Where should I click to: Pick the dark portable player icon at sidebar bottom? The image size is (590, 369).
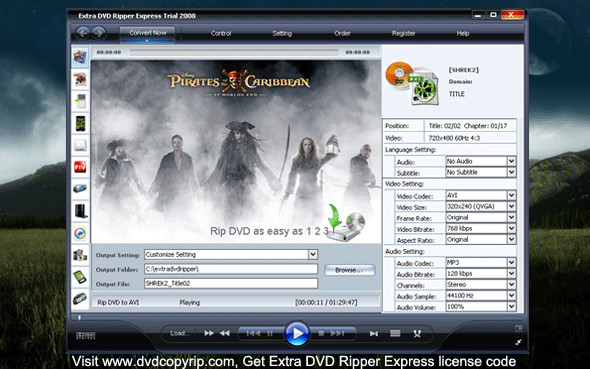pos(80,299)
